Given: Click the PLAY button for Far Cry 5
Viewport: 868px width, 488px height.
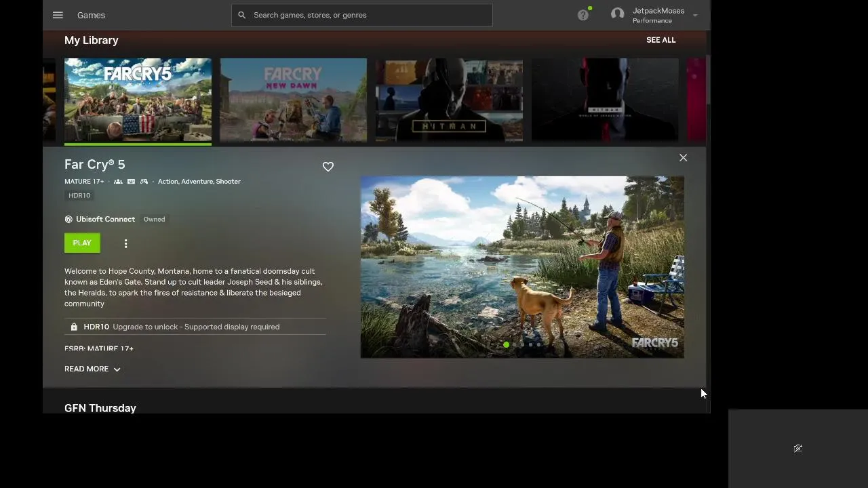Looking at the screenshot, I should [82, 243].
